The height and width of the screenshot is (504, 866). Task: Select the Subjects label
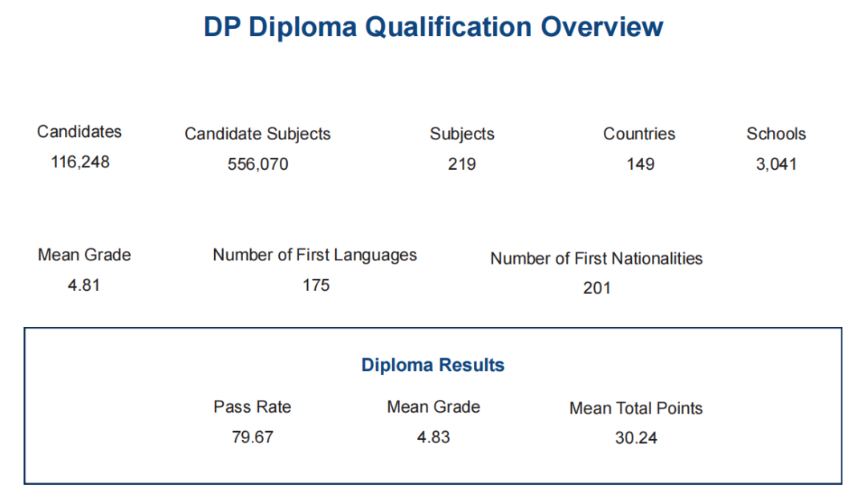point(462,134)
